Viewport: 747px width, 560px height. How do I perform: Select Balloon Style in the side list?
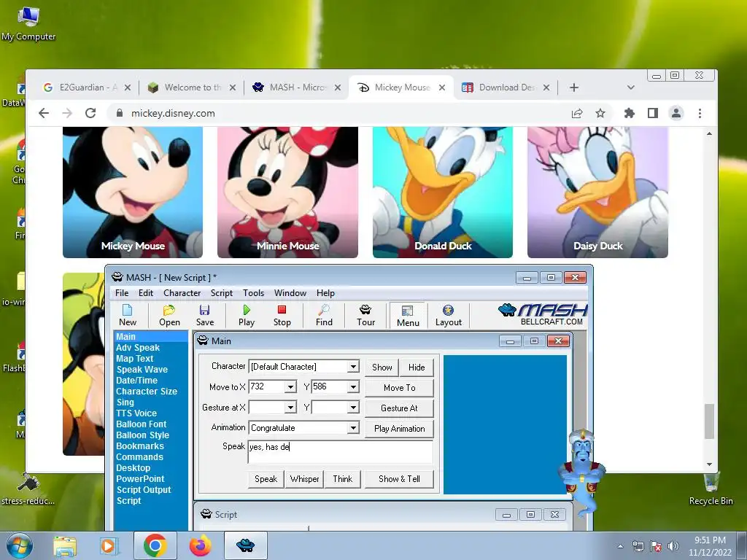click(142, 435)
